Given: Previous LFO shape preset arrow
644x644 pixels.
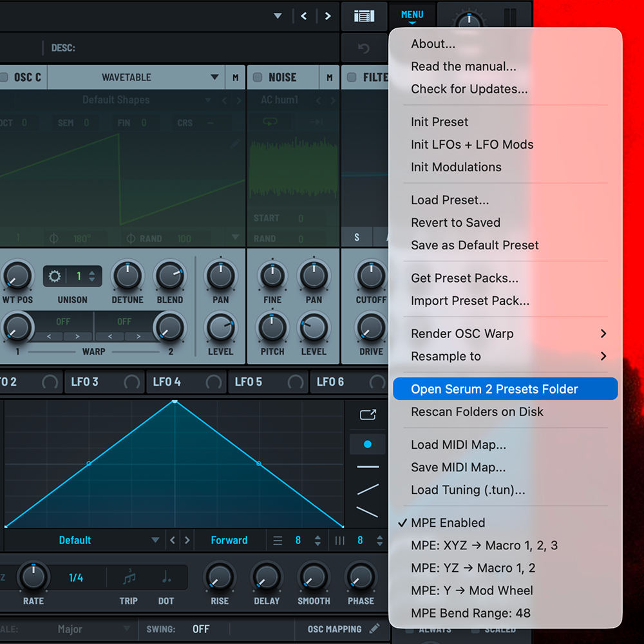Looking at the screenshot, I should tap(173, 540).
